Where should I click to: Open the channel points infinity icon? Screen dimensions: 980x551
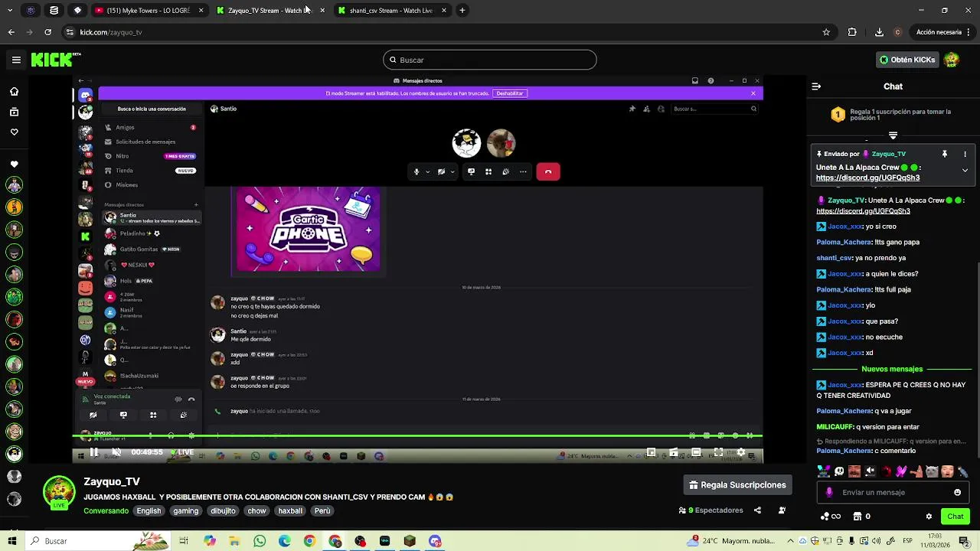(x=830, y=517)
